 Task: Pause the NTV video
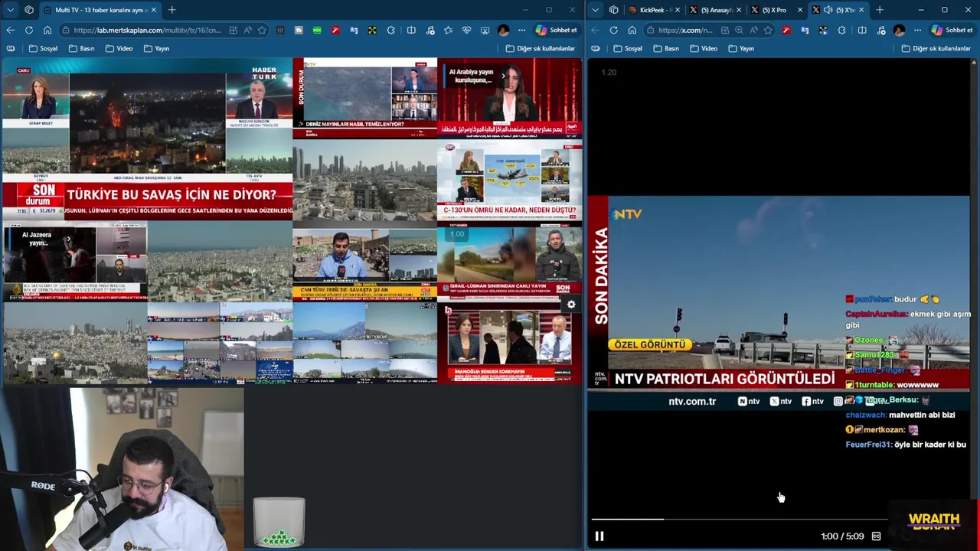(x=599, y=536)
